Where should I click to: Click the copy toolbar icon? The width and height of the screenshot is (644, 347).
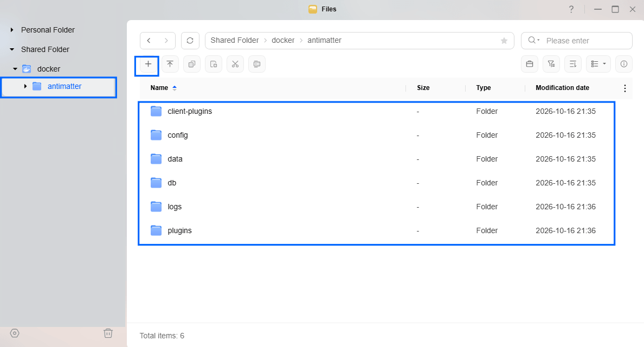[192, 64]
